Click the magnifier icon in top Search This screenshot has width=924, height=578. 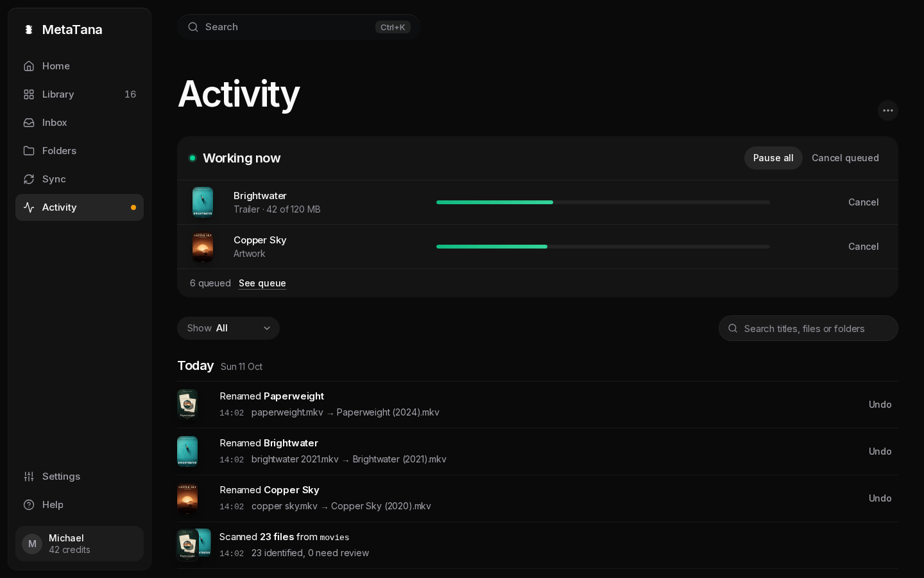(x=193, y=27)
